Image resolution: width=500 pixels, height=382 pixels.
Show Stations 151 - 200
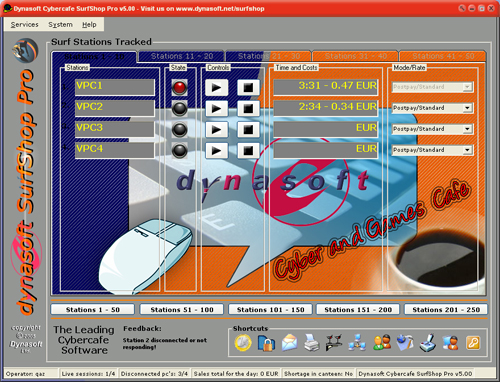358,310
